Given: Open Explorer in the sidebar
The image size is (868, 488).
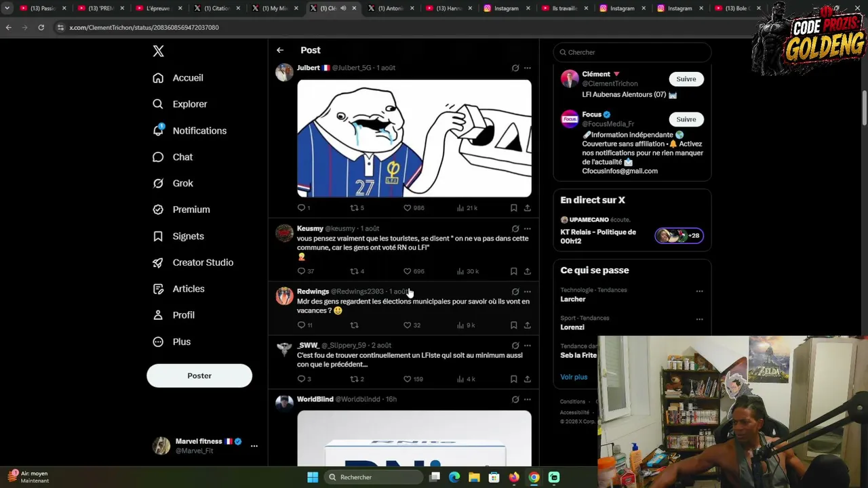Looking at the screenshot, I should pos(180,104).
